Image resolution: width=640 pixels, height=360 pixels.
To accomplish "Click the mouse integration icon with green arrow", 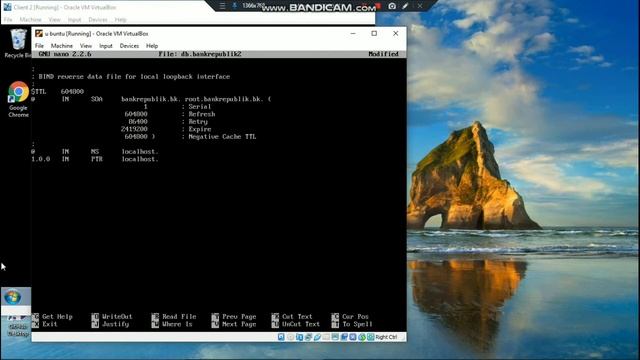I will (x=362, y=337).
